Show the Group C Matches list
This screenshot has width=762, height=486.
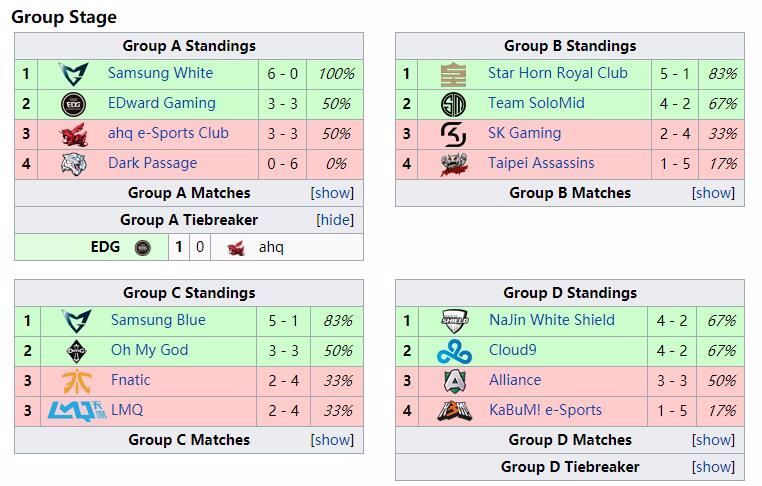332,440
